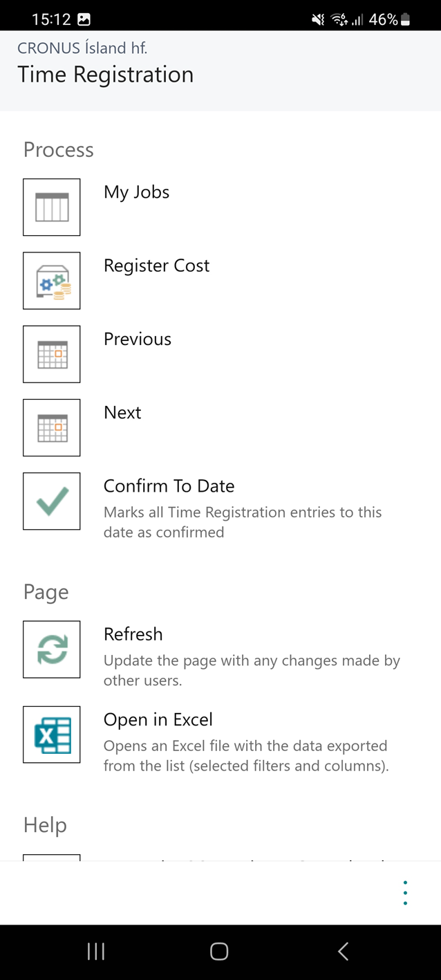The image size is (441, 980).
Task: Tap the partially visible Help section icon
Action: coord(52,858)
